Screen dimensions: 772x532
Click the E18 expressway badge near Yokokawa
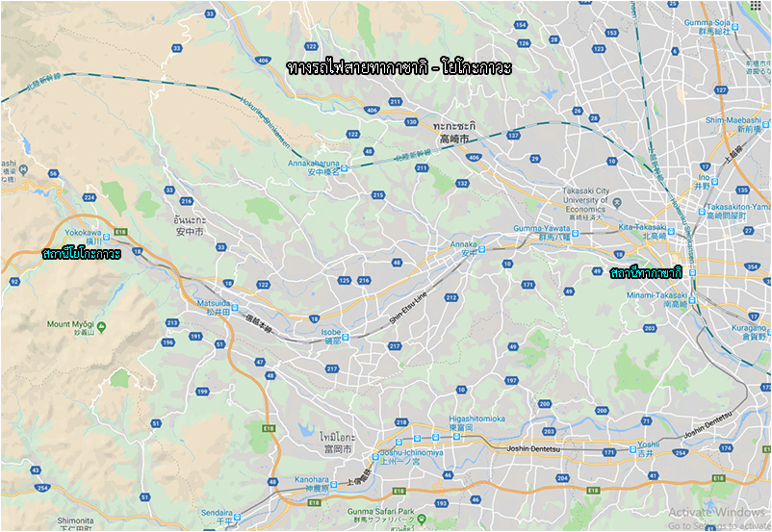[x=120, y=232]
